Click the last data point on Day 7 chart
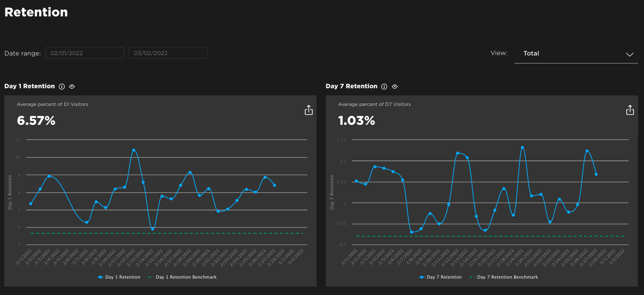Image resolution: width=644 pixels, height=295 pixels. point(596,174)
